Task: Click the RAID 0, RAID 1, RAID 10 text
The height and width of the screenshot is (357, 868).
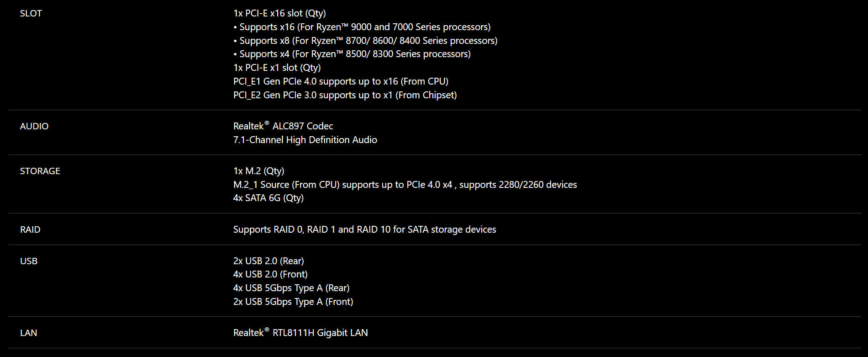Action: (x=364, y=229)
